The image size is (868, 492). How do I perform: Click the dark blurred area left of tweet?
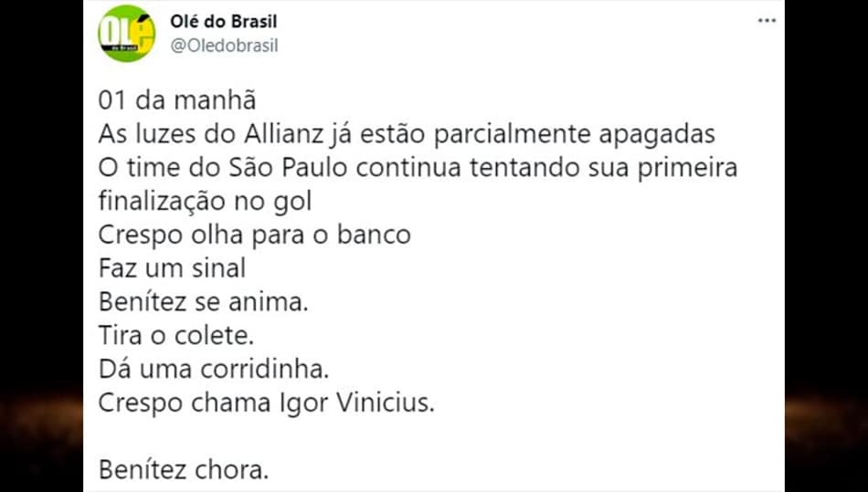[41, 246]
